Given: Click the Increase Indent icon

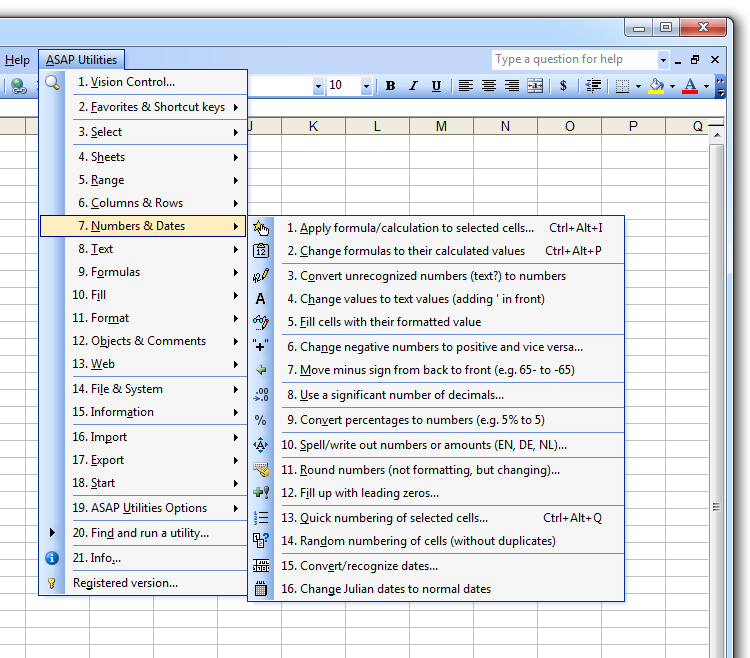Looking at the screenshot, I should (593, 86).
